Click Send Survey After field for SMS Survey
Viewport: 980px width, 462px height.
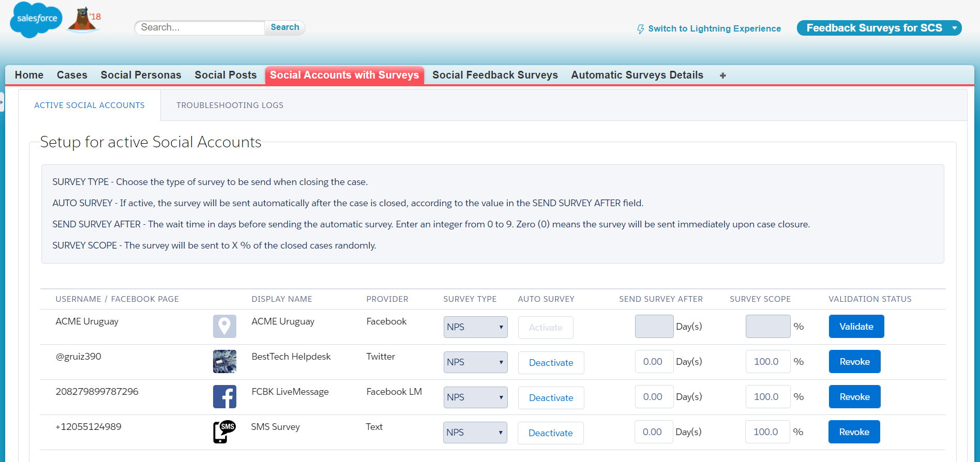[x=654, y=432]
